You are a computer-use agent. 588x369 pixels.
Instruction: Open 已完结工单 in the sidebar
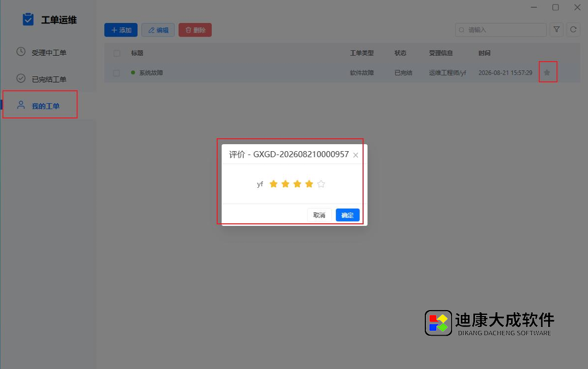click(x=49, y=79)
